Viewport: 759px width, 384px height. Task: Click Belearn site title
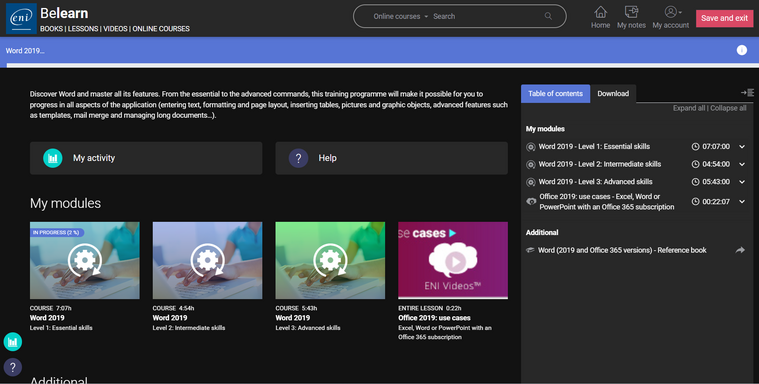point(64,13)
